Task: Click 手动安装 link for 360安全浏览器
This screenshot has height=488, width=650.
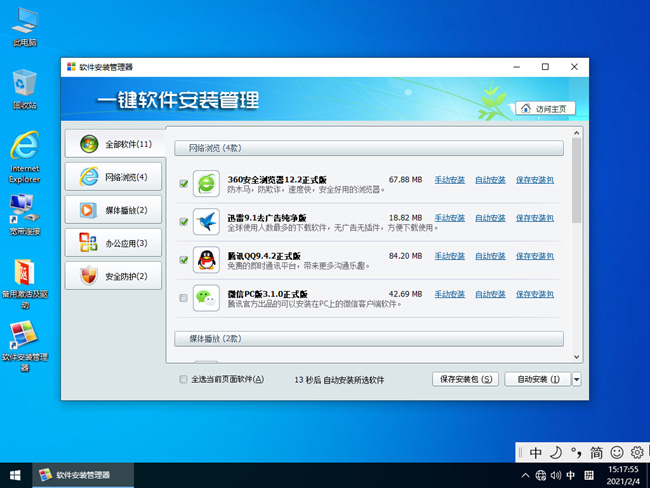Action: coord(450,180)
